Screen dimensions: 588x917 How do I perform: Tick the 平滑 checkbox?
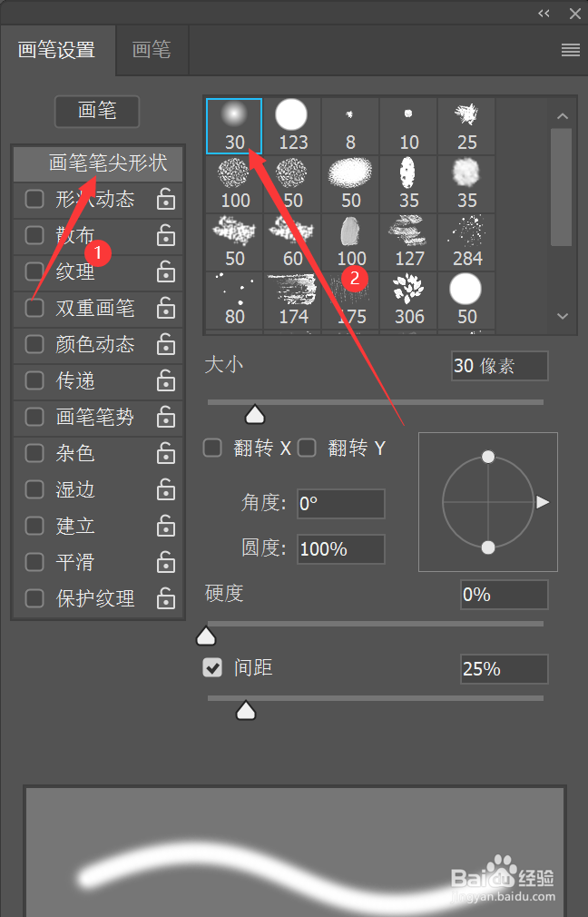point(34,562)
